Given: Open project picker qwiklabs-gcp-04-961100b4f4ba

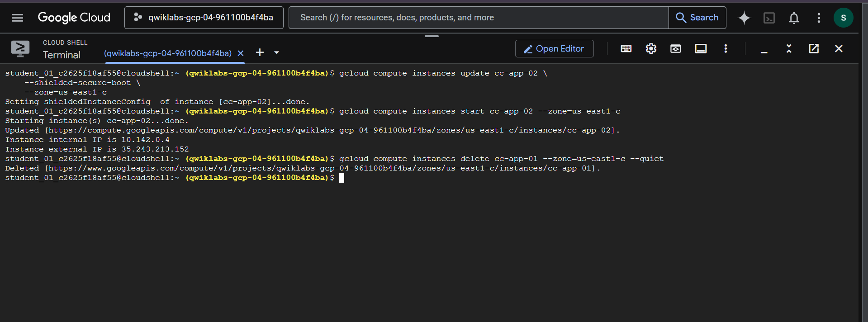Looking at the screenshot, I should [204, 18].
